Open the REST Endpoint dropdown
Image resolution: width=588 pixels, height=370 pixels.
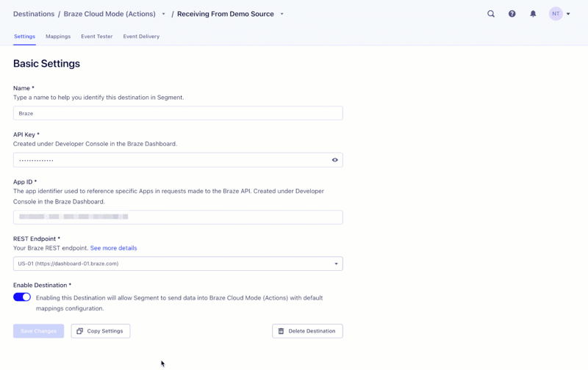(178, 264)
